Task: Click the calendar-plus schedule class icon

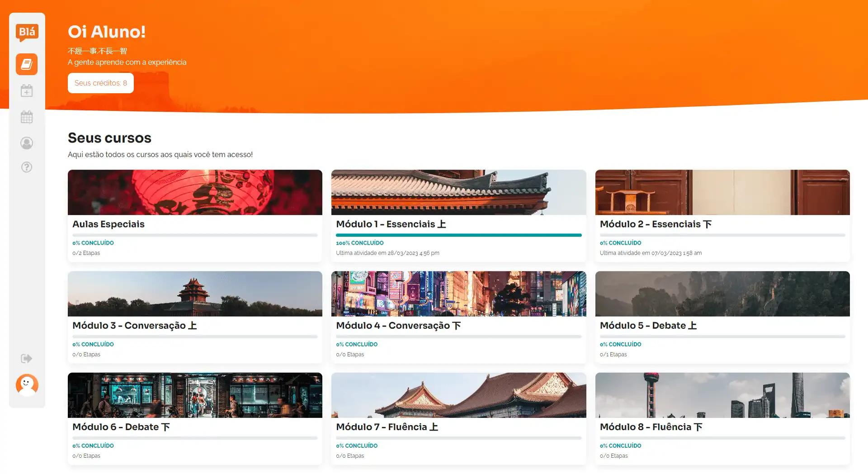Action: point(27,91)
